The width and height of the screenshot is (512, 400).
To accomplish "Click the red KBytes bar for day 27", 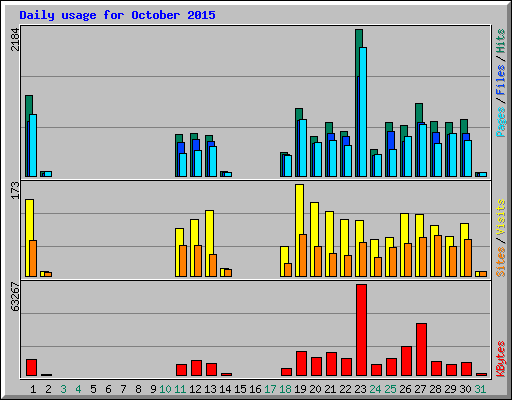I will coord(421,349).
